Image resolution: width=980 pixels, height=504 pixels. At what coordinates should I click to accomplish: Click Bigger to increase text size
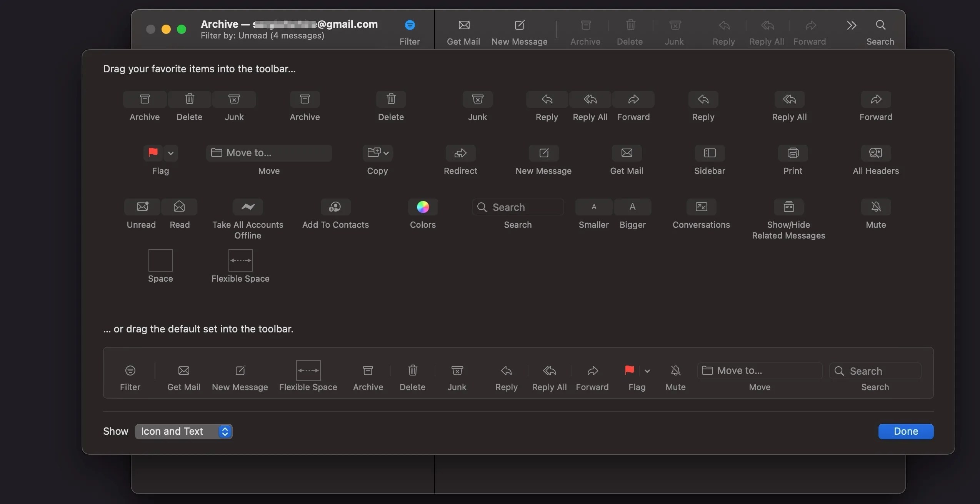tap(632, 207)
